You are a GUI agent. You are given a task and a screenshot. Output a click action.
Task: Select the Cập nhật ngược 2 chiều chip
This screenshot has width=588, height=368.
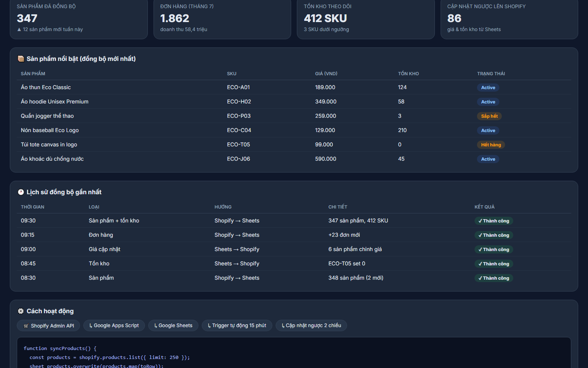(311, 325)
